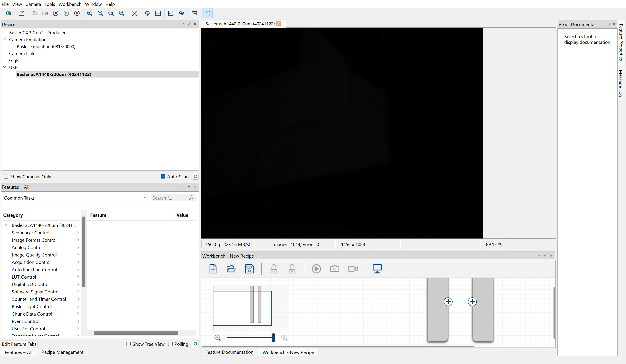Enable Show Cameras Only checkbox
The width and height of the screenshot is (626, 364).
(6, 177)
